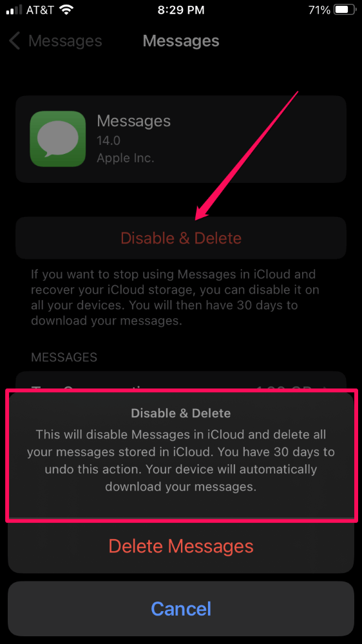Go back via Messages back label
The image size is (362, 644).
click(x=65, y=41)
